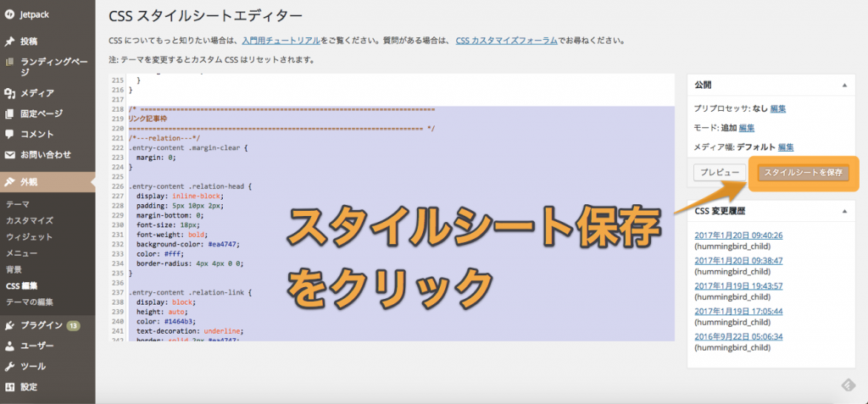Click the プレビュー button

(x=719, y=172)
